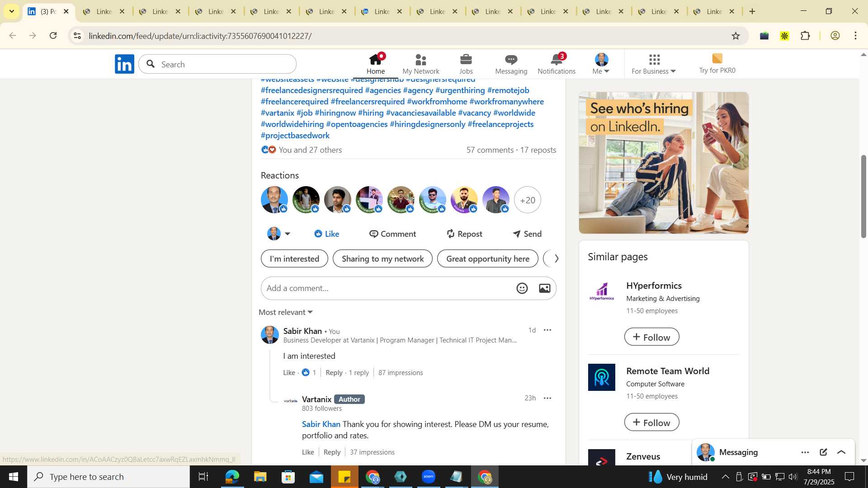Click #remotejob hashtag
The image size is (868, 488).
tap(508, 90)
